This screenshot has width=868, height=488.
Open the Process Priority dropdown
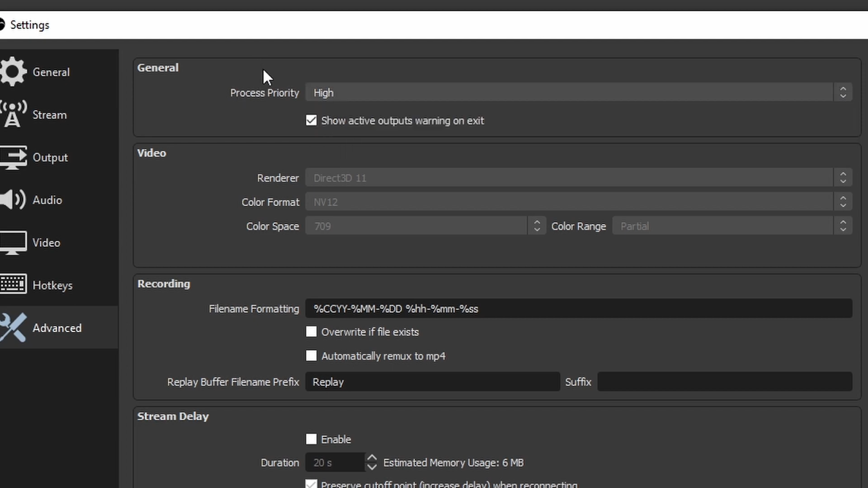click(x=842, y=92)
